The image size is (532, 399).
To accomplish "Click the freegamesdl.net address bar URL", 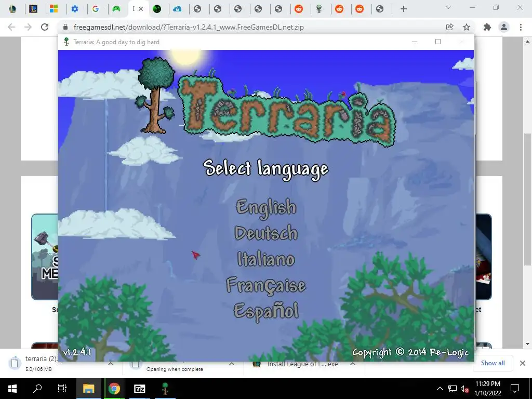I will point(189,27).
